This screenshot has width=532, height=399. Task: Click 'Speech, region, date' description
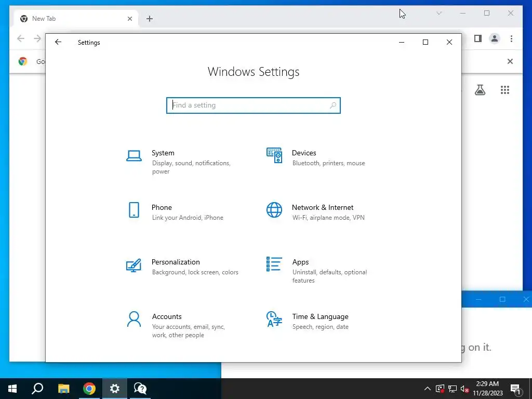[320, 327]
